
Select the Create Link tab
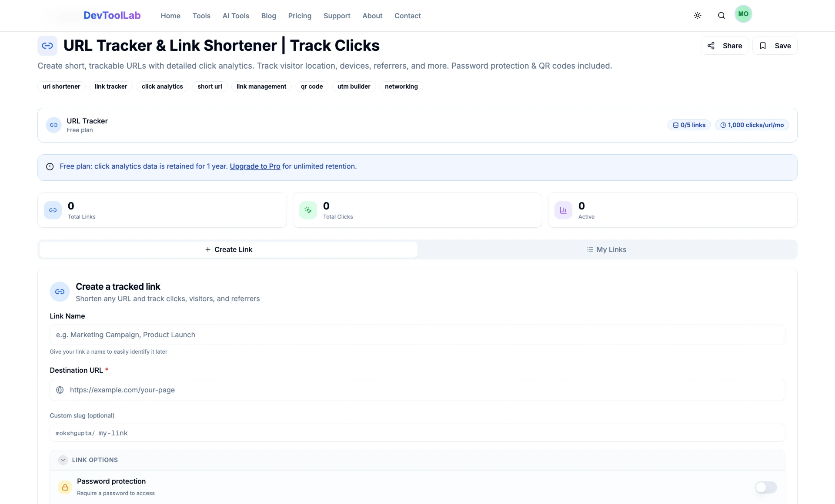click(228, 249)
